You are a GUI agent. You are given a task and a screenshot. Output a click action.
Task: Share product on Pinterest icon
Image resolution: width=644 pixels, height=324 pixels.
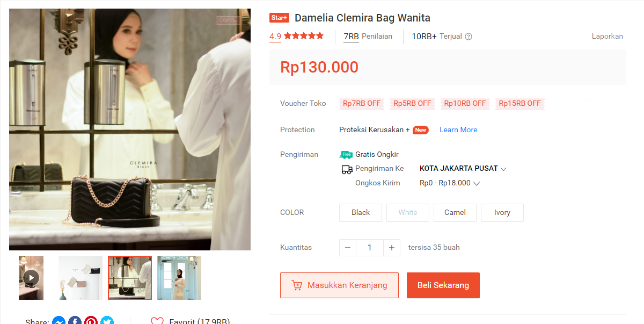click(x=91, y=321)
